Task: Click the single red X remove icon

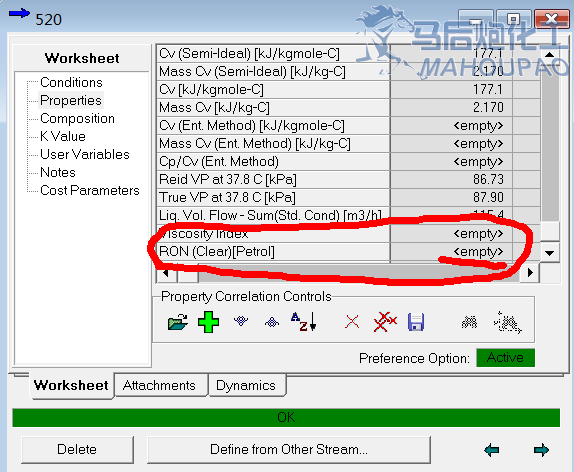Action: [352, 322]
